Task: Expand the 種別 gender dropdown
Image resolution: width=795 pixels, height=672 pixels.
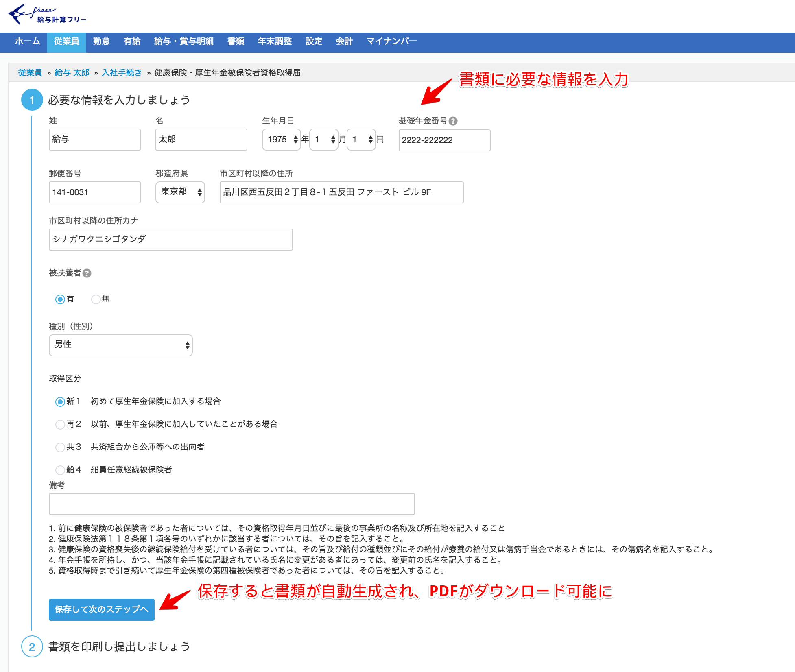Action: pyautogui.click(x=120, y=345)
